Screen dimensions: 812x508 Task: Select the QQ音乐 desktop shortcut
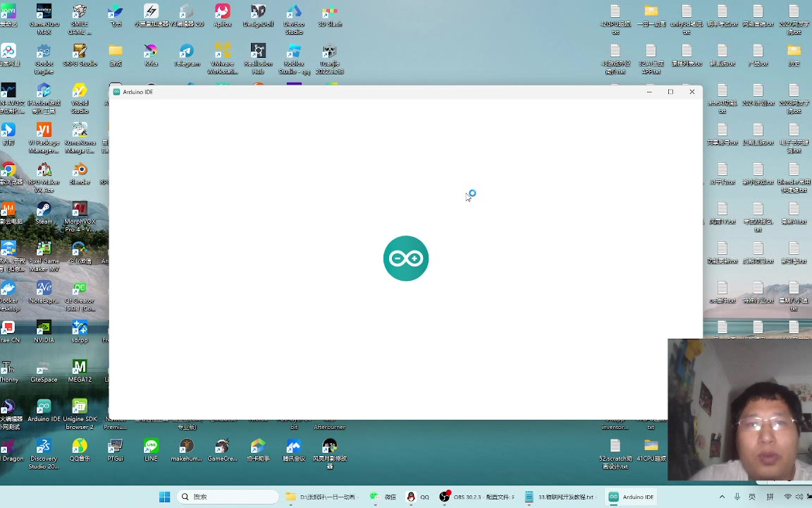(80, 450)
